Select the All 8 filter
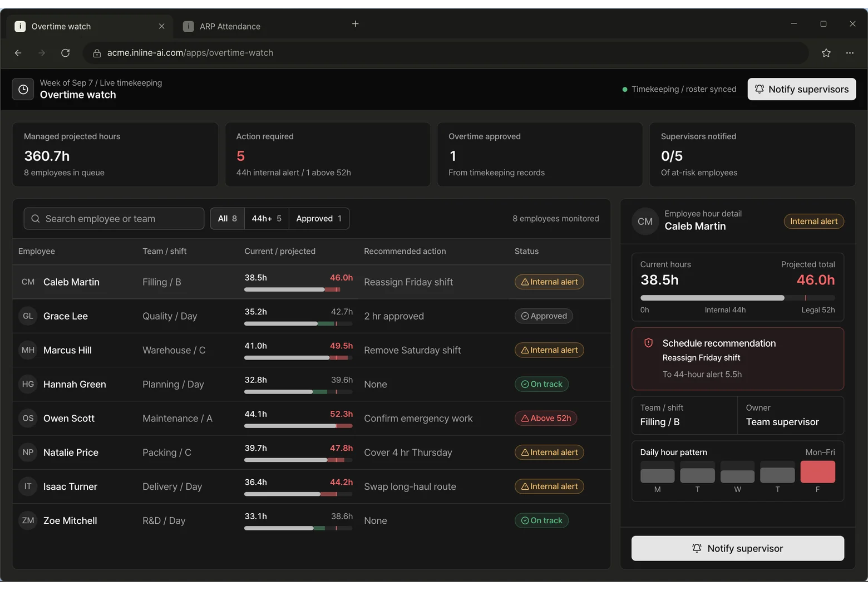868x590 pixels. (228, 219)
